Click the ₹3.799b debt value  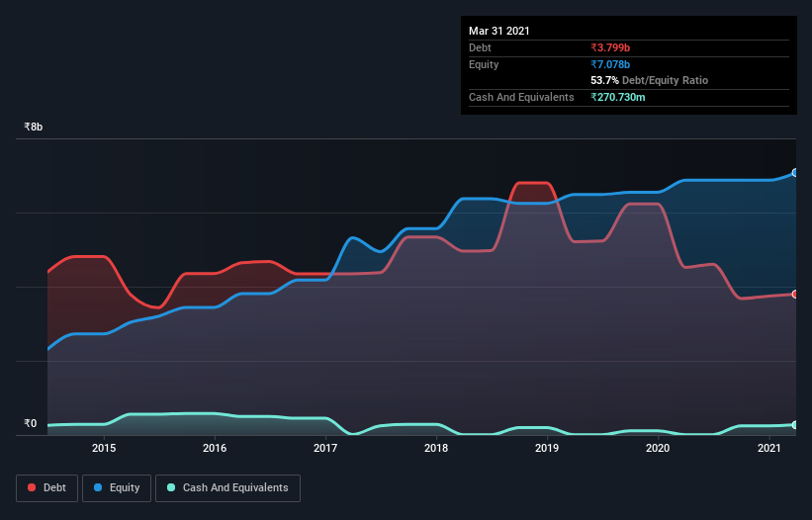[610, 47]
